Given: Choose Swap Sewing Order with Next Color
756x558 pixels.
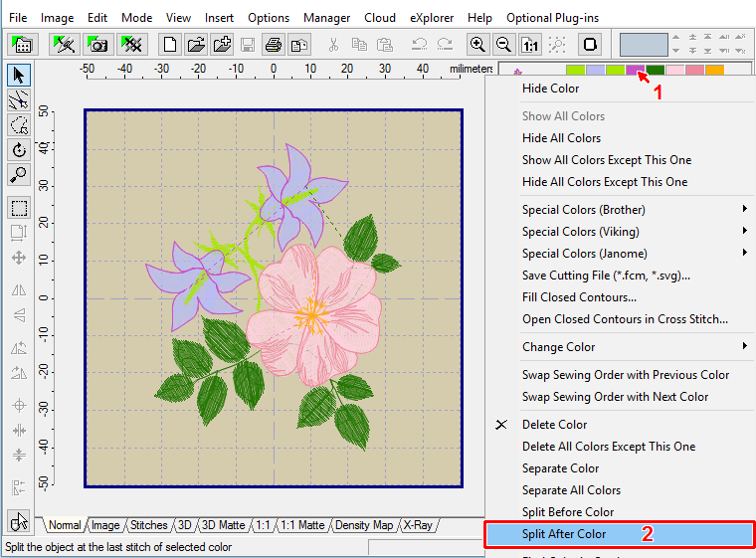Looking at the screenshot, I should [x=620, y=397].
